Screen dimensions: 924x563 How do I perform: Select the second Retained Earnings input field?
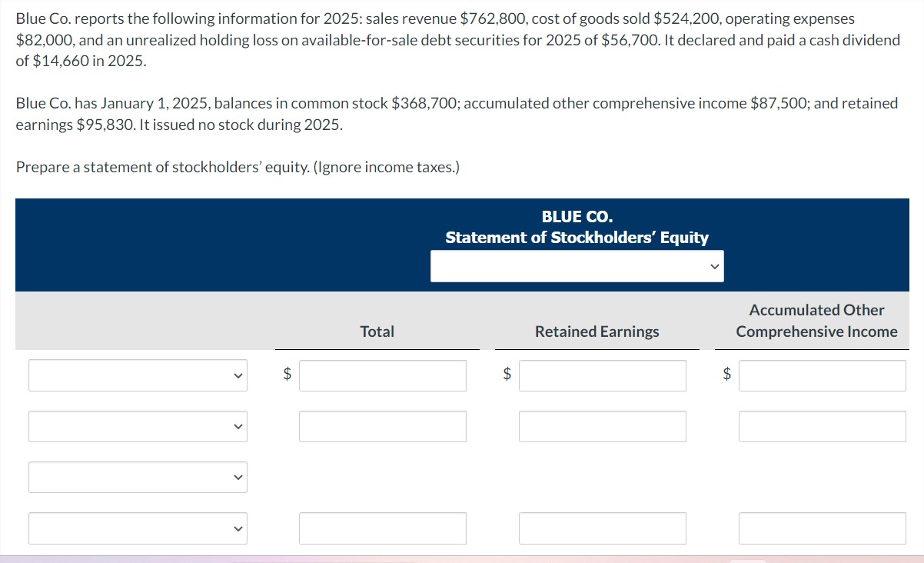click(602, 426)
